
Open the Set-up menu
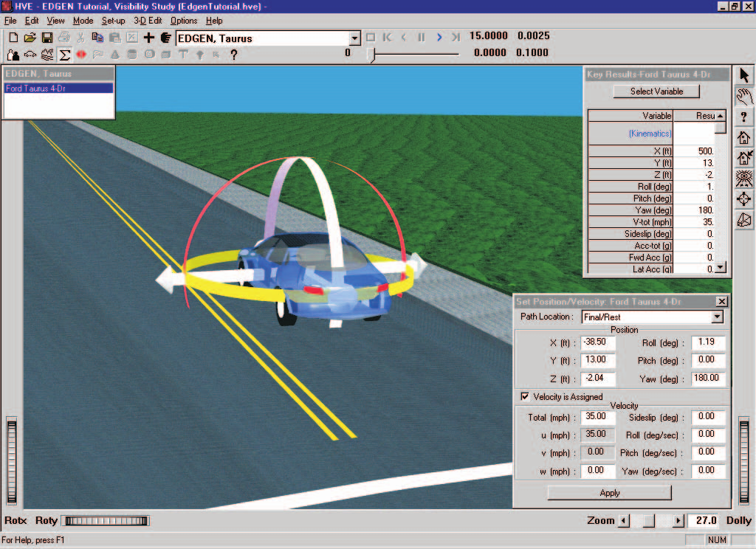(x=113, y=21)
